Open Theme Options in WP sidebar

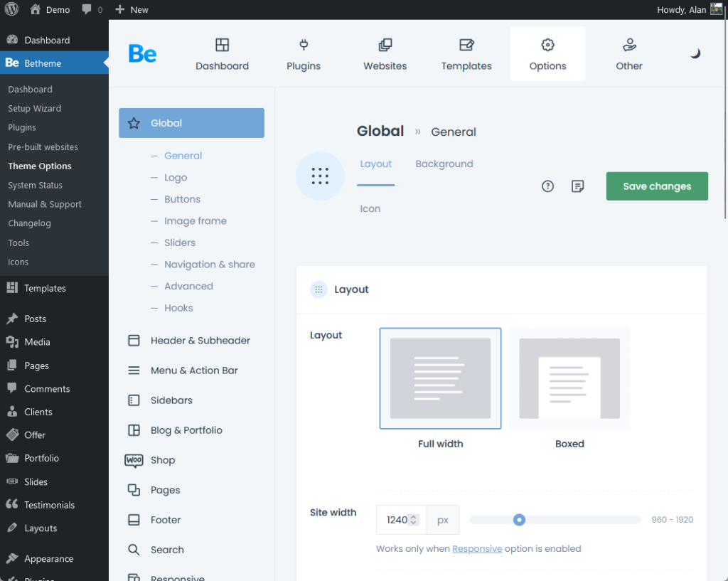(40, 166)
